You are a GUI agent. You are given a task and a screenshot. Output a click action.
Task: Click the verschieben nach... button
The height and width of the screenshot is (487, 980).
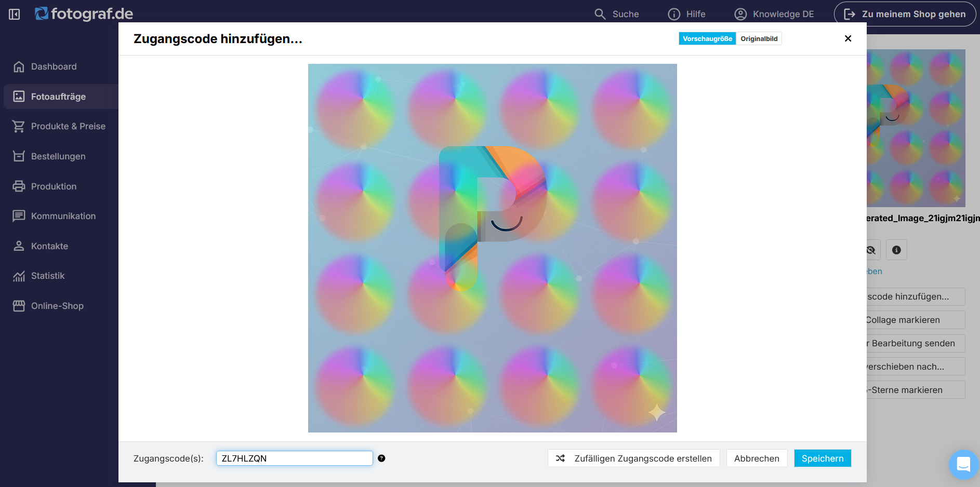click(x=915, y=367)
